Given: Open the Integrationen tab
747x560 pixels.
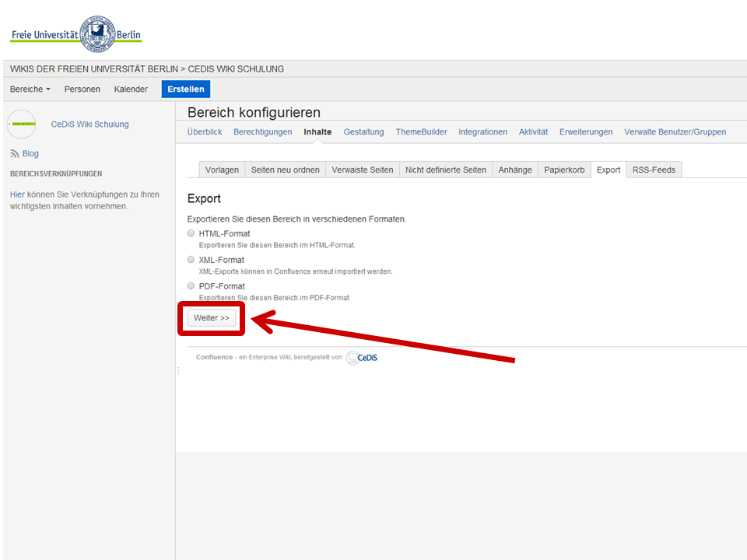Looking at the screenshot, I should coord(483,132).
